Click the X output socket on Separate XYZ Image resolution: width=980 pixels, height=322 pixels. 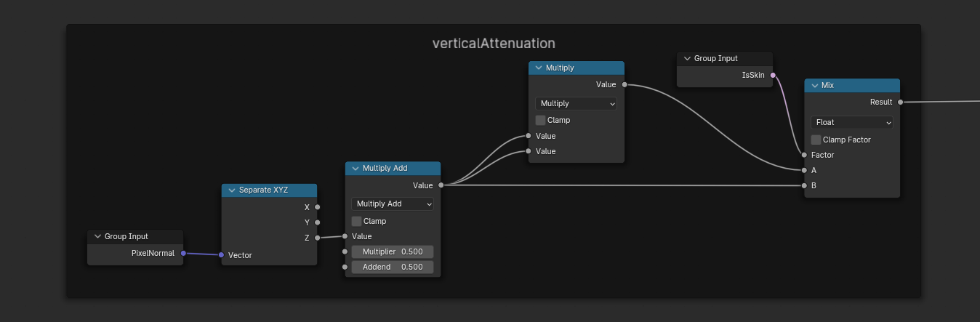click(317, 207)
